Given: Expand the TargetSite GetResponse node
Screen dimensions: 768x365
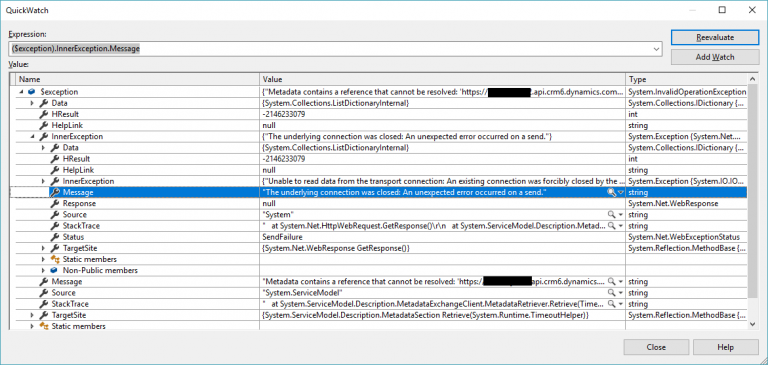Looking at the screenshot, I should (x=44, y=248).
